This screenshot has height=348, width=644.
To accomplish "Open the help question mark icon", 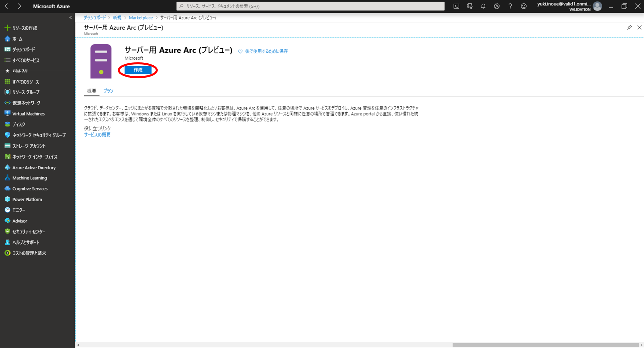I will click(x=510, y=6).
